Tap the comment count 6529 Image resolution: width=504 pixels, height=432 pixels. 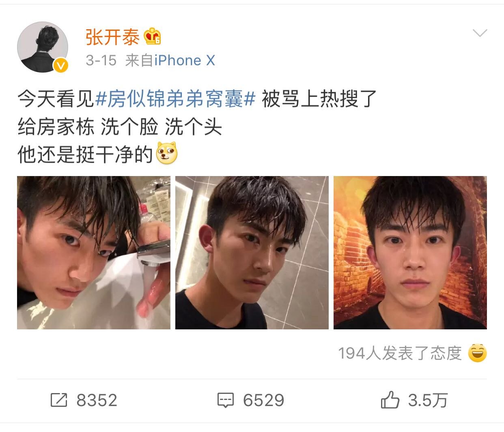click(x=264, y=400)
